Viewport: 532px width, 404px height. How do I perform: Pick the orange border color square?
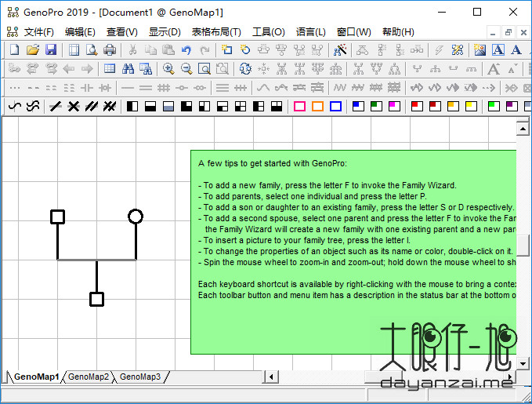[x=317, y=107]
